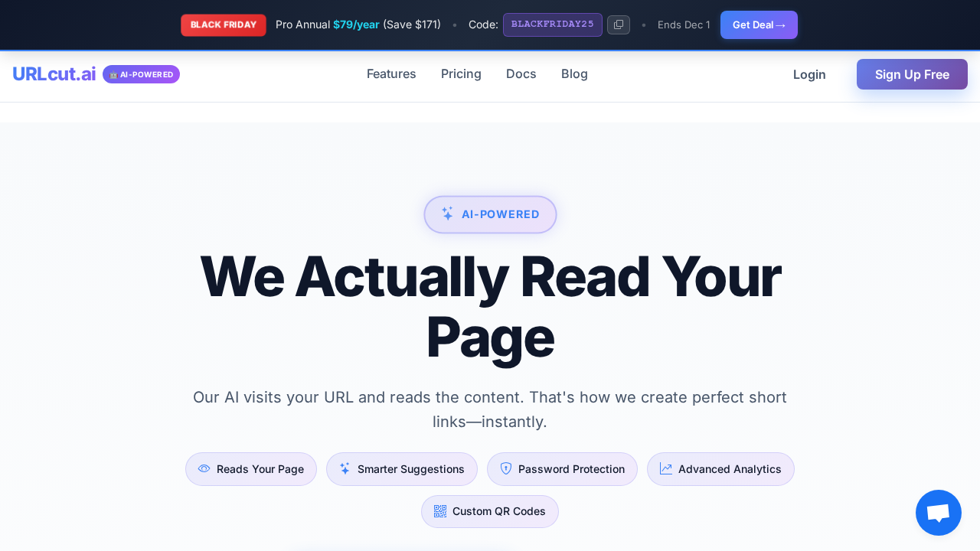Image resolution: width=980 pixels, height=551 pixels.
Task: Click the Get Deal button
Action: (758, 24)
